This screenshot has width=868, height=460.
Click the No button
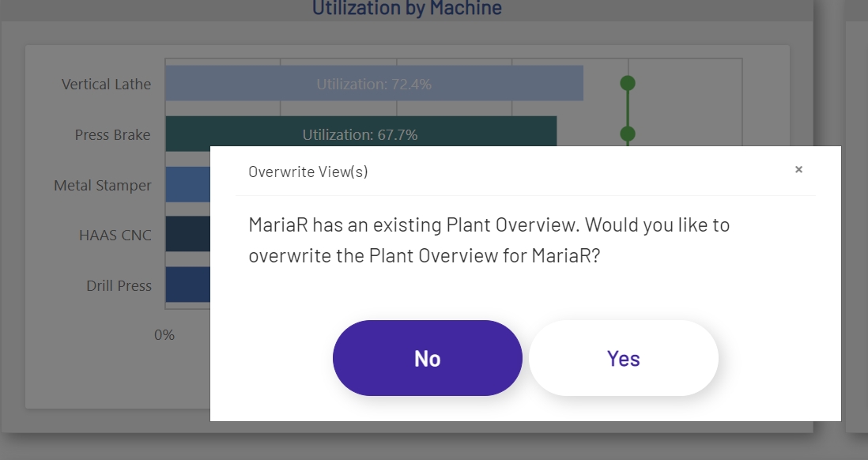[x=427, y=358]
